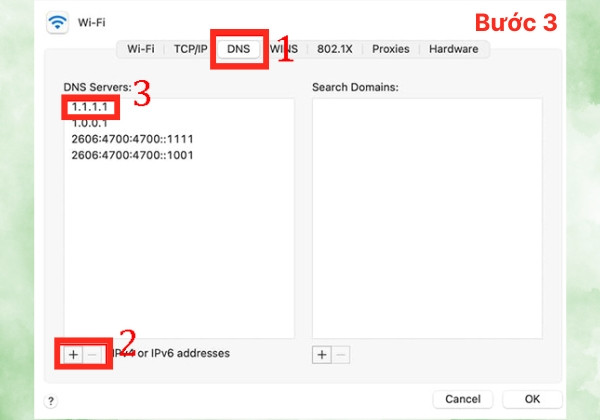Select the DNS tab
600x420 pixels.
click(x=238, y=49)
